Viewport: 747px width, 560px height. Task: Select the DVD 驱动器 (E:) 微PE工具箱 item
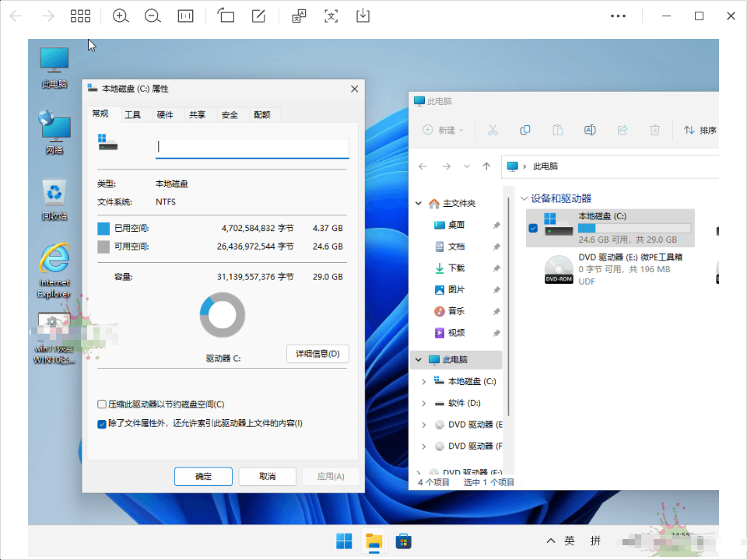(x=613, y=269)
